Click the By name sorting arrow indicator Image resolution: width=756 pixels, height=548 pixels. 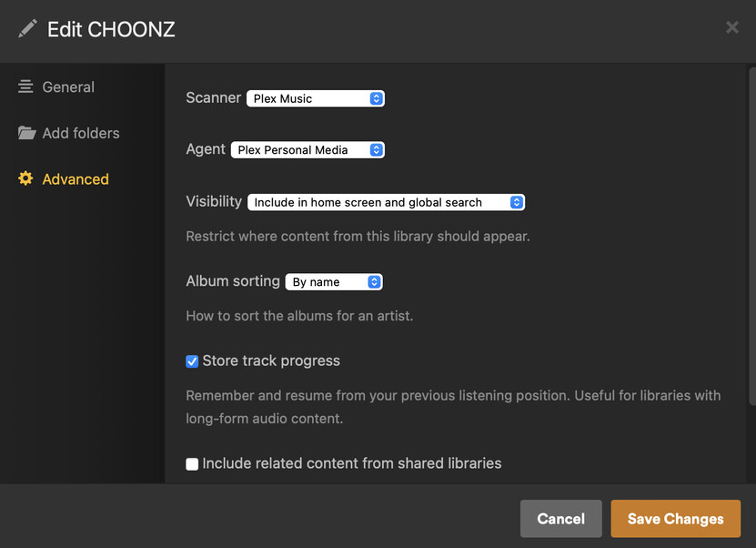click(374, 282)
